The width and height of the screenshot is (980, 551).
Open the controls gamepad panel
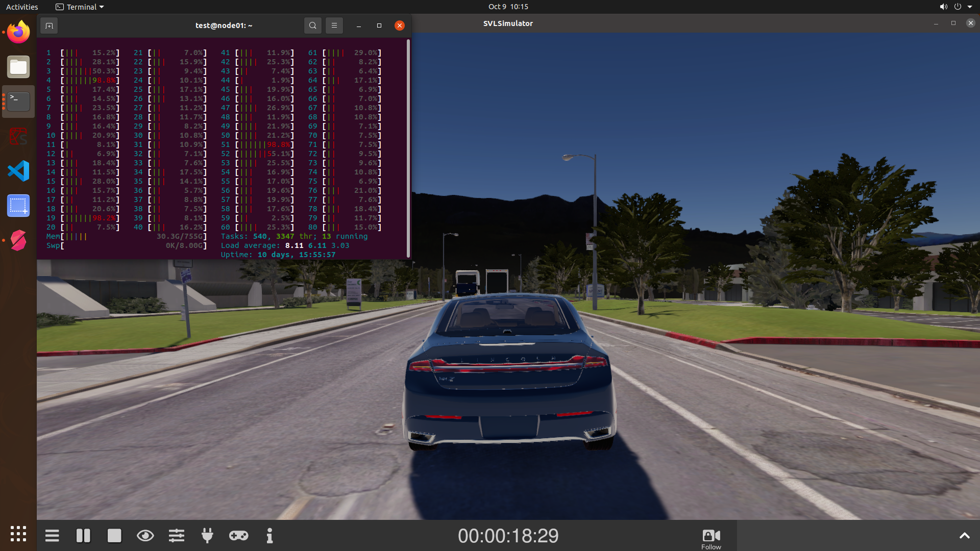tap(238, 536)
